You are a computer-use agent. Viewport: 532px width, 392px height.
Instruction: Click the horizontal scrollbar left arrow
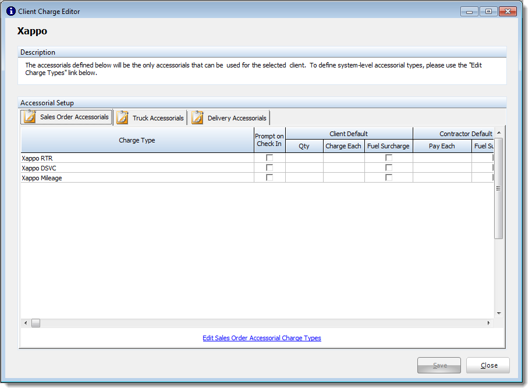tap(26, 323)
